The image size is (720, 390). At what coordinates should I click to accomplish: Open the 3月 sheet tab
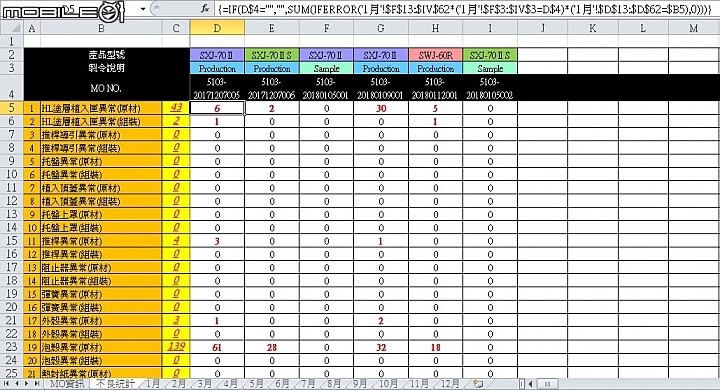click(204, 384)
